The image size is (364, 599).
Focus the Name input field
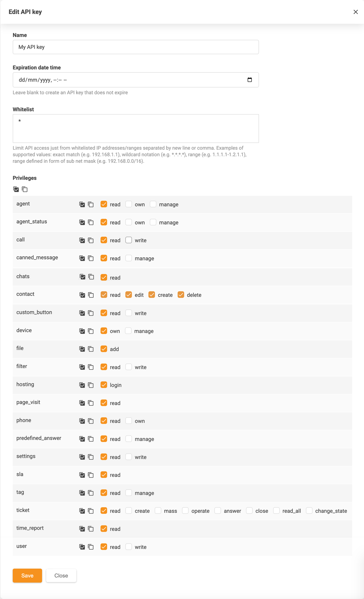[x=136, y=47]
